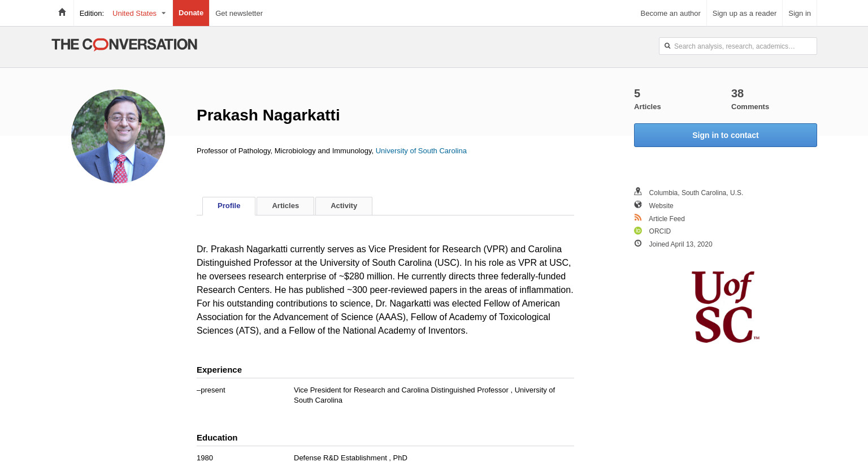Click the clock joined-date icon
This screenshot has width=868, height=466.
[638, 243]
